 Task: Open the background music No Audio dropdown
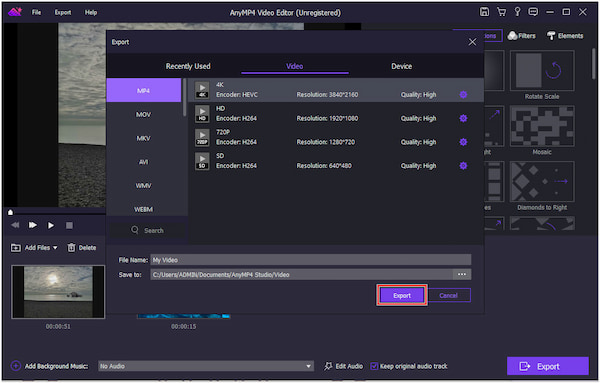click(206, 366)
